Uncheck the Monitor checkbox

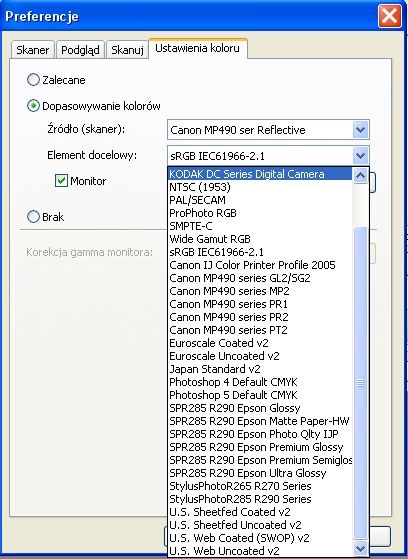click(61, 180)
